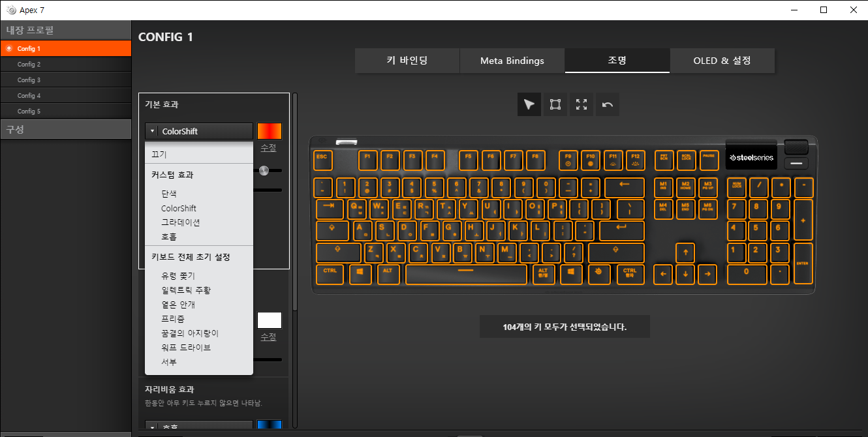Select the left Windows logo key

point(360,275)
